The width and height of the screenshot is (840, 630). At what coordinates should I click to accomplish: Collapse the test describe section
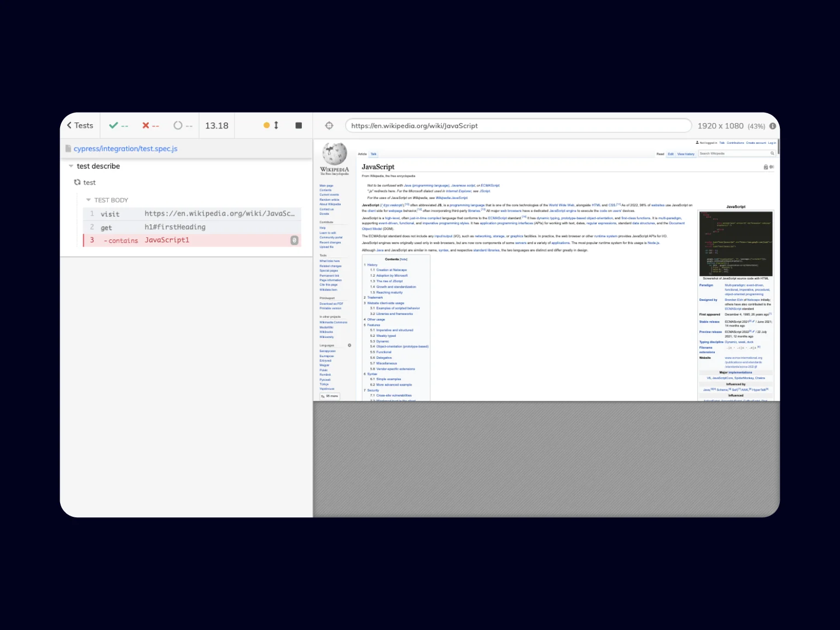(x=71, y=166)
